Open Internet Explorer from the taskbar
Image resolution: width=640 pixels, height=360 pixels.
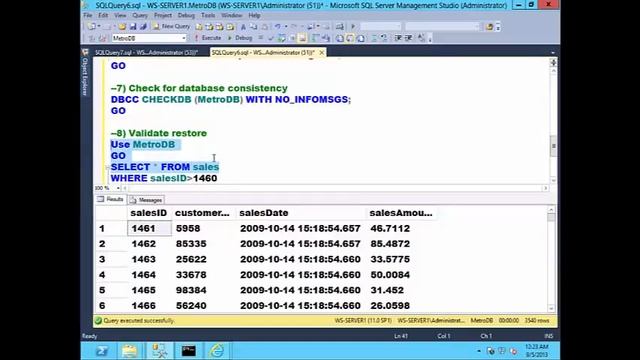tap(217, 351)
